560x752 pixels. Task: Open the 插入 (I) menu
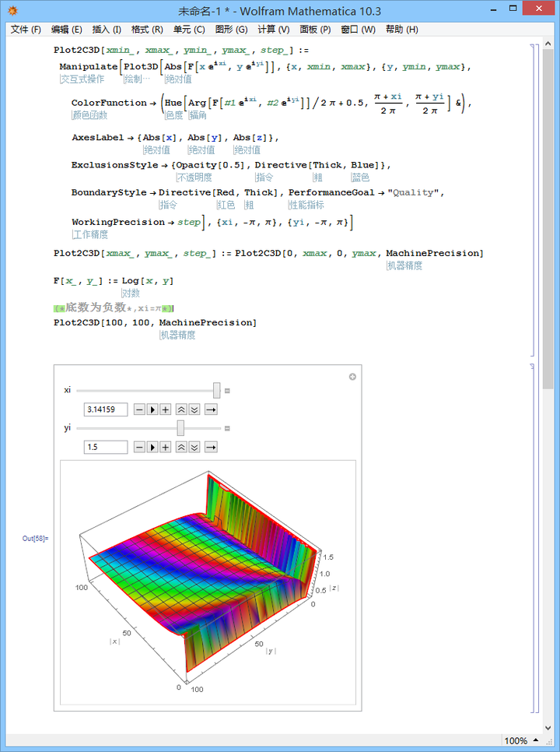point(107,30)
